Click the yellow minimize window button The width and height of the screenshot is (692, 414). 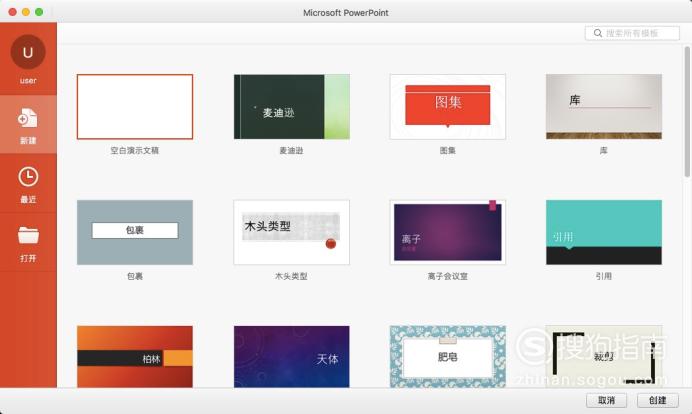coord(26,12)
